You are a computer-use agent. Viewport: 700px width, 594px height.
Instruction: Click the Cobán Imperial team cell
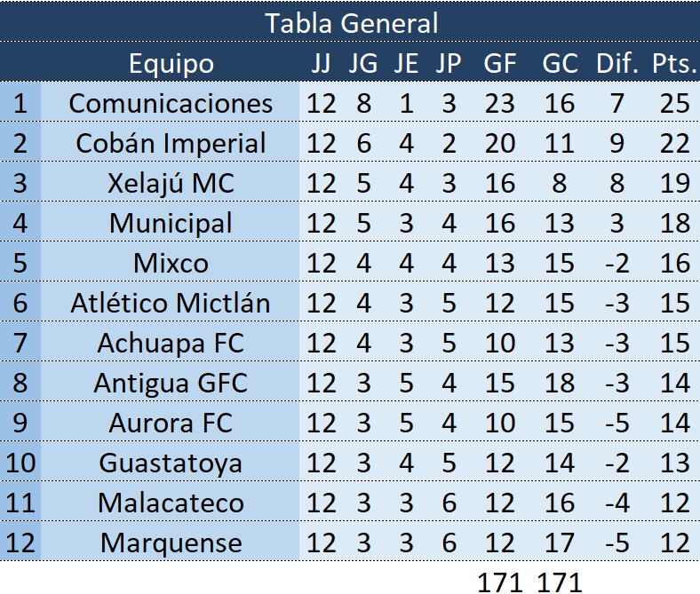pyautogui.click(x=171, y=144)
